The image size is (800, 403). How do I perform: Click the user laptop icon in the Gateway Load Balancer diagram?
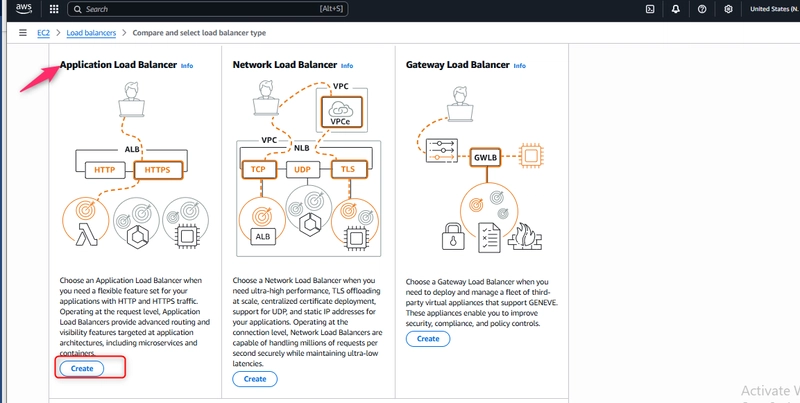click(x=460, y=104)
